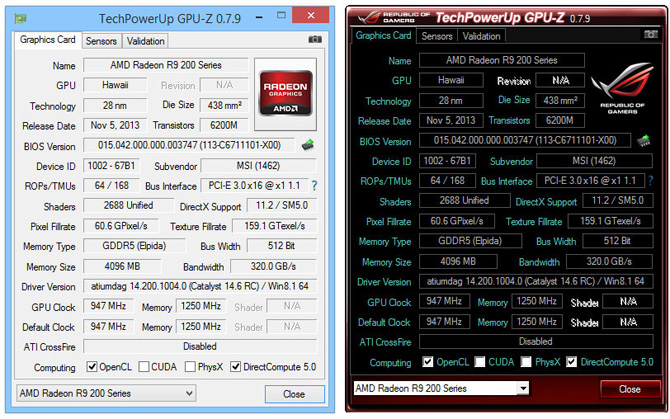
Task: Click the ROG emblem in the dark title bar
Action: point(369,18)
